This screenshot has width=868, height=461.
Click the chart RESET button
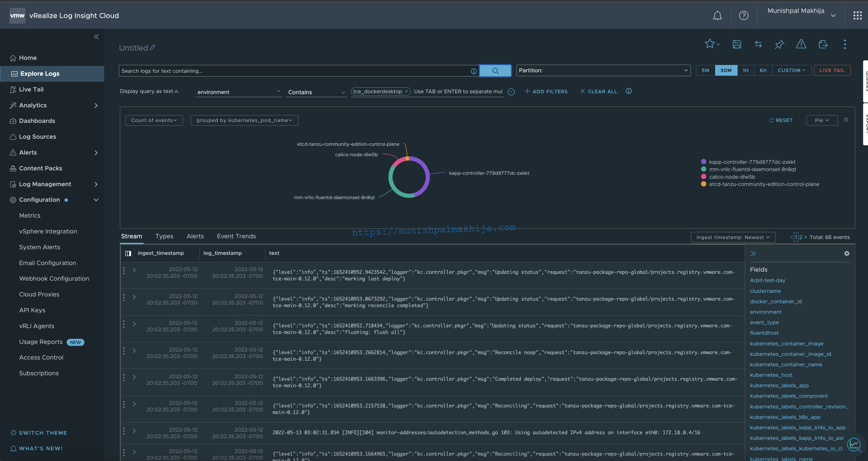coord(781,120)
